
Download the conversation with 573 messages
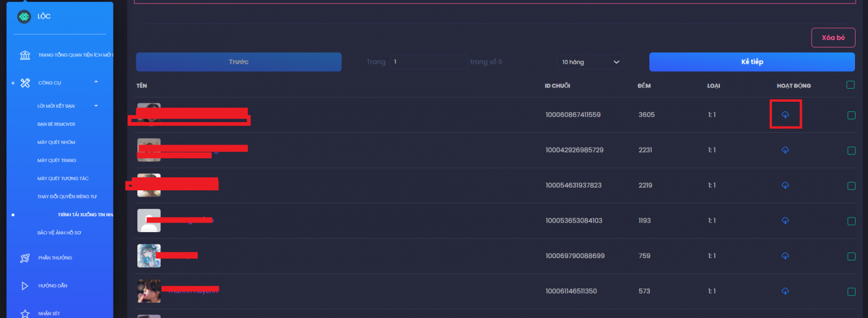click(785, 291)
